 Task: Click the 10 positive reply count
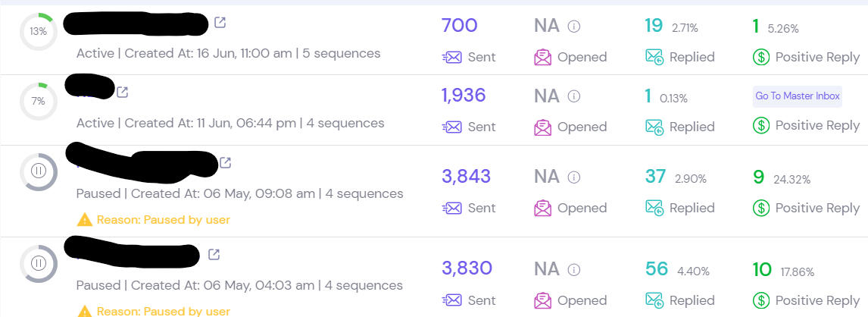[761, 268]
